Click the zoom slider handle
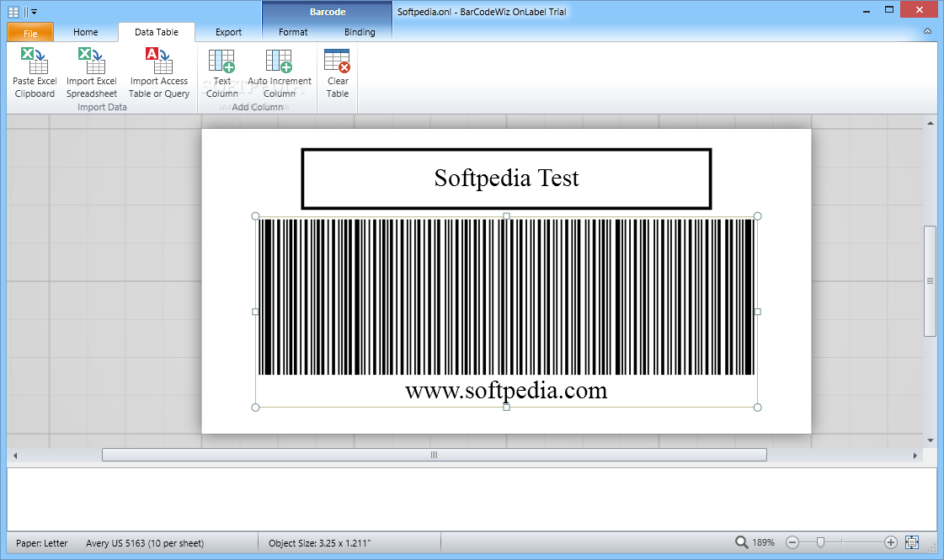The image size is (944, 560). point(820,542)
